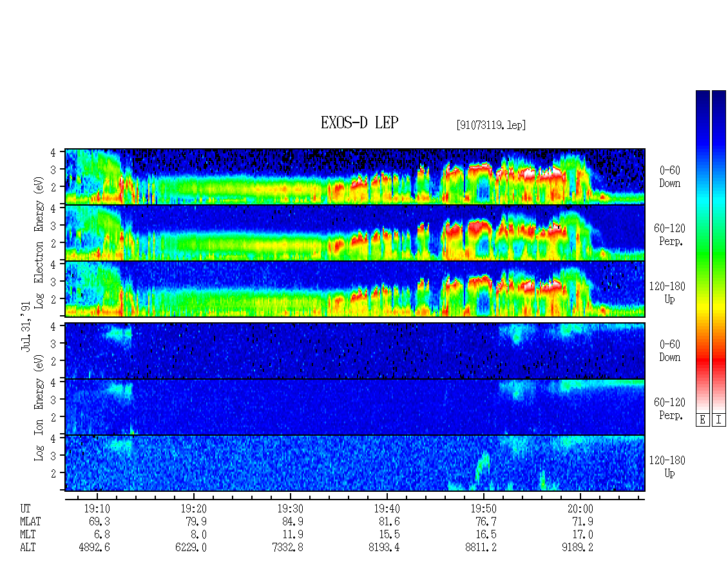Click the Log Electron Energy (eV) axis label
Image resolution: width=728 pixels, height=564 pixels.
pyautogui.click(x=39, y=242)
